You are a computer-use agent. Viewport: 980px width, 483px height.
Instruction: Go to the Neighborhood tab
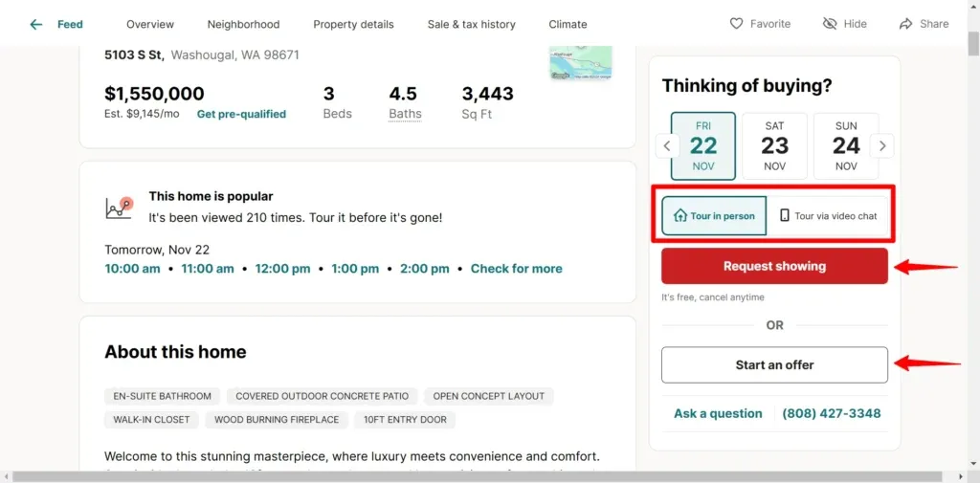tap(243, 24)
